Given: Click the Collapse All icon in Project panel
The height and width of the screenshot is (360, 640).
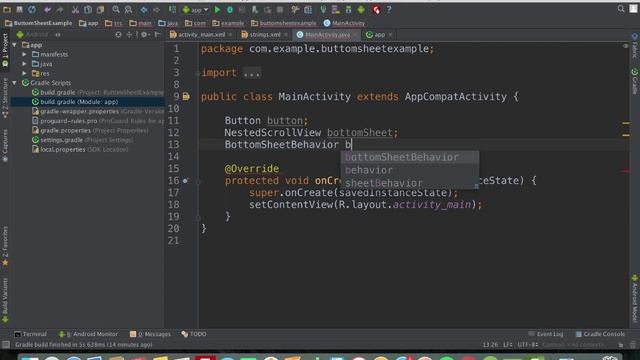Looking at the screenshot, I should 129,35.
